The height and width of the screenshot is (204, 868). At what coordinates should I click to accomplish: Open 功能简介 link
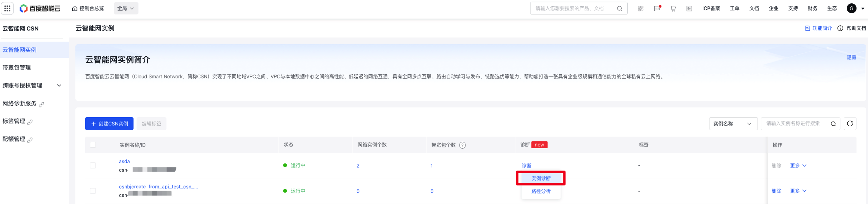click(x=818, y=28)
